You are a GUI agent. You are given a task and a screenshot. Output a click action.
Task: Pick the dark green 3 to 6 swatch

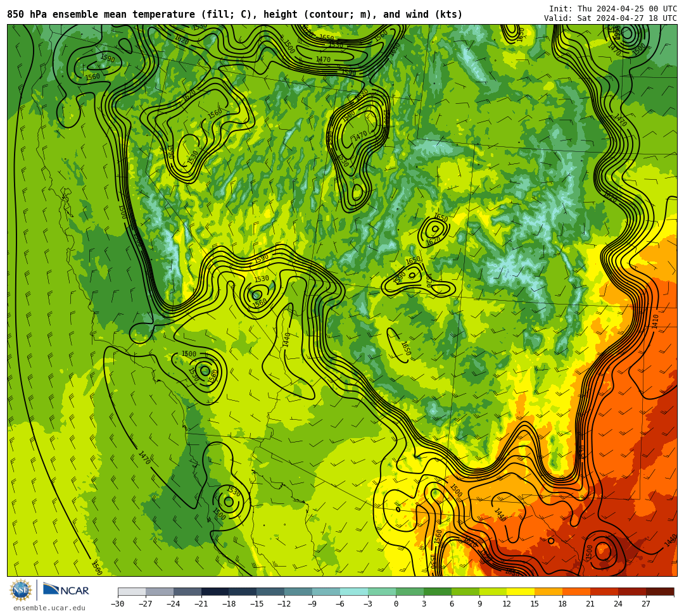[438, 591]
